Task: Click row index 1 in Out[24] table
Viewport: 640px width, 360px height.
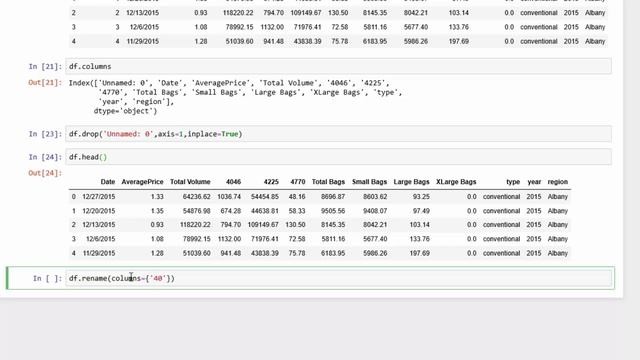Action: click(x=74, y=211)
